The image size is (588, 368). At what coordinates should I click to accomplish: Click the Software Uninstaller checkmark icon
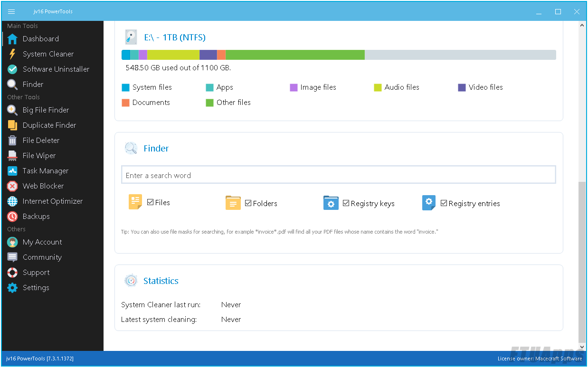click(x=12, y=69)
